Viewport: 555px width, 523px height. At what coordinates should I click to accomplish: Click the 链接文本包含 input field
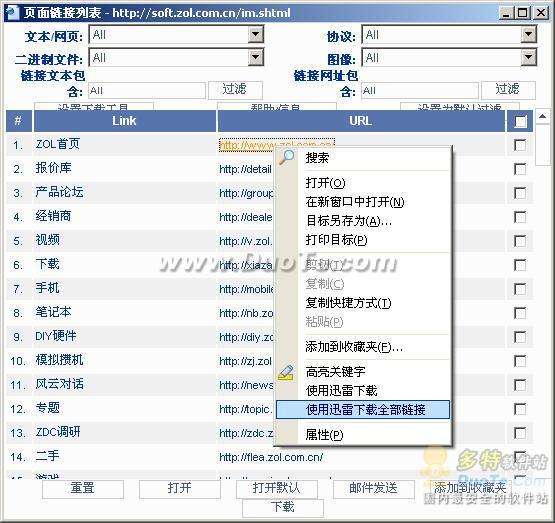[x=147, y=91]
